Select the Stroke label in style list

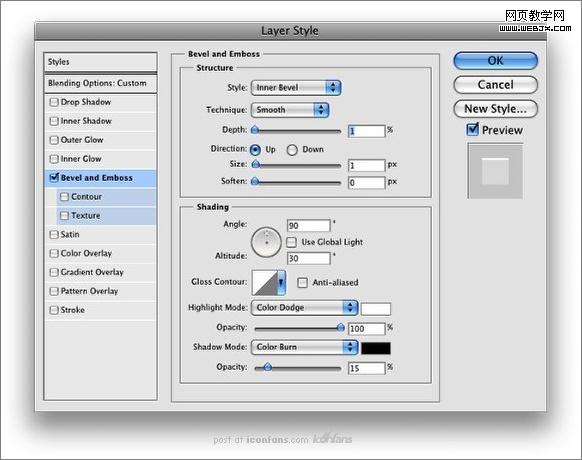[73, 310]
